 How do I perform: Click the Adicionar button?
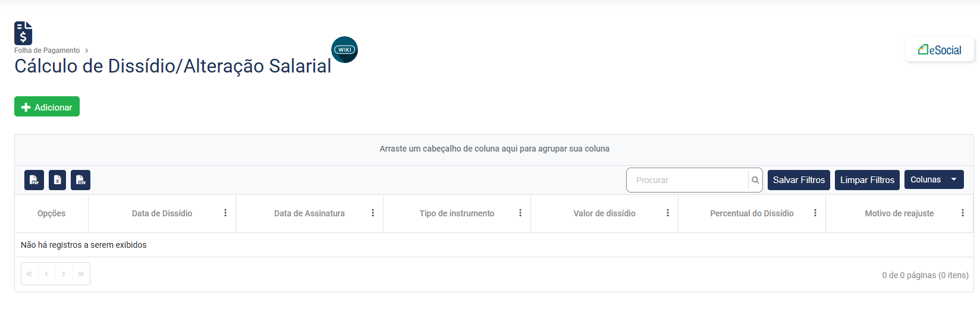(x=47, y=106)
